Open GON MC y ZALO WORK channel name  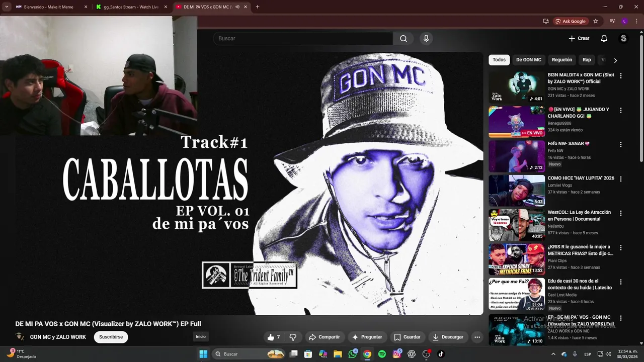(58, 337)
